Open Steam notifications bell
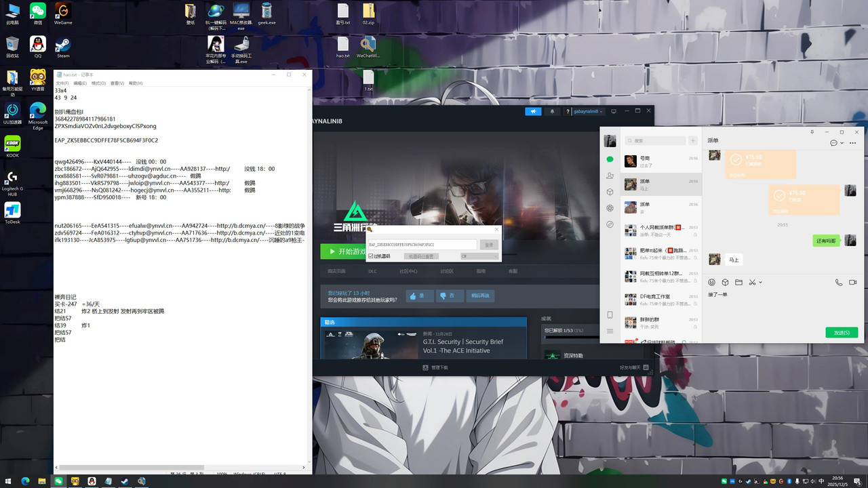The width and height of the screenshot is (868, 488). click(x=552, y=111)
